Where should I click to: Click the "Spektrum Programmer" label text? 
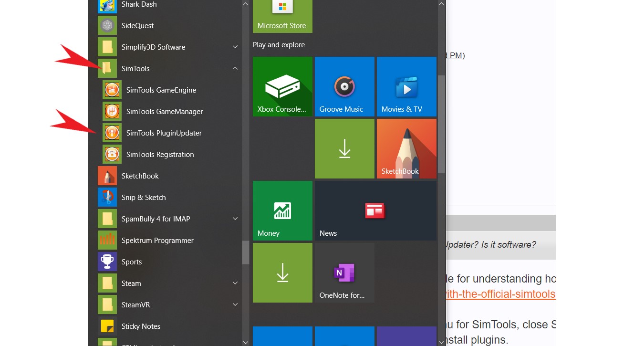click(157, 241)
